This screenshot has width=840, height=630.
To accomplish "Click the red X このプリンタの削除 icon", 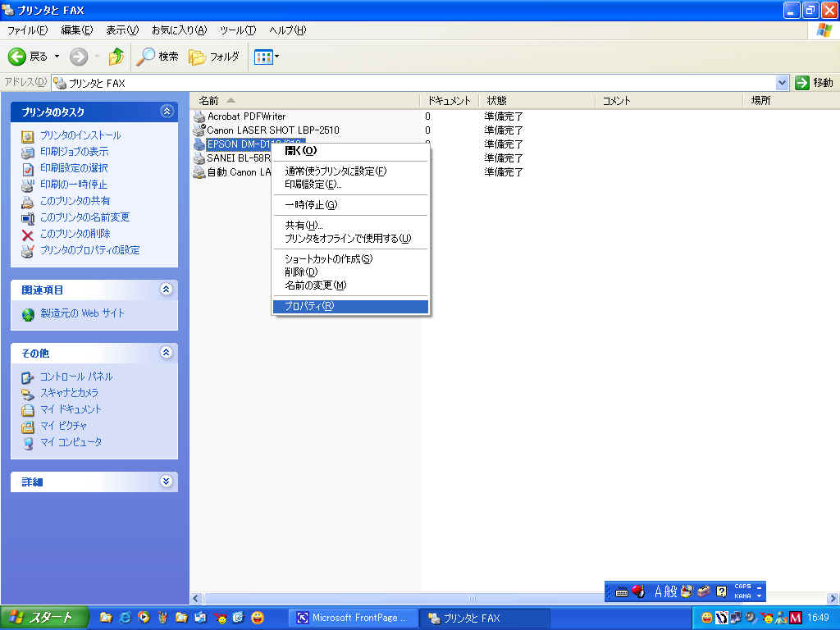I will [x=27, y=235].
